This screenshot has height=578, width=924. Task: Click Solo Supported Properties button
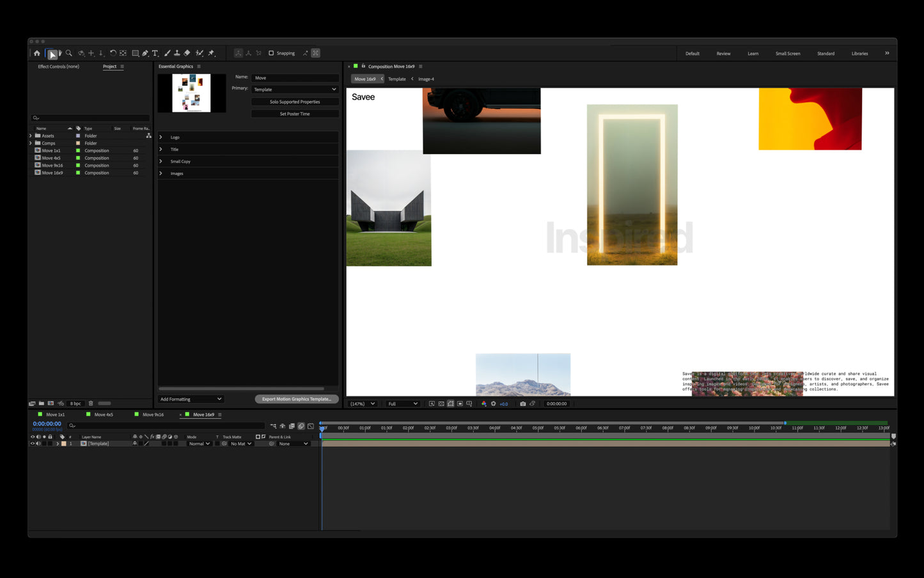point(295,102)
